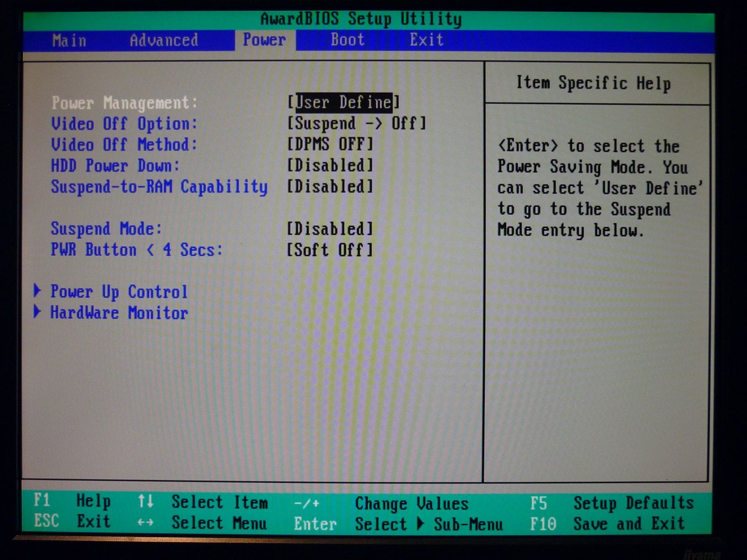The width and height of the screenshot is (747, 560).
Task: Click the F1 Help hint
Action: tap(72, 501)
